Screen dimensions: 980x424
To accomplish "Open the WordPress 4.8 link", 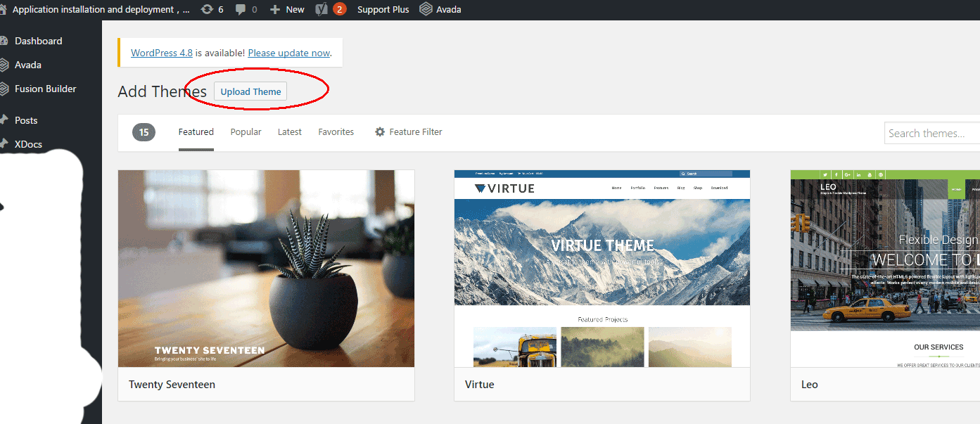I will [x=161, y=52].
